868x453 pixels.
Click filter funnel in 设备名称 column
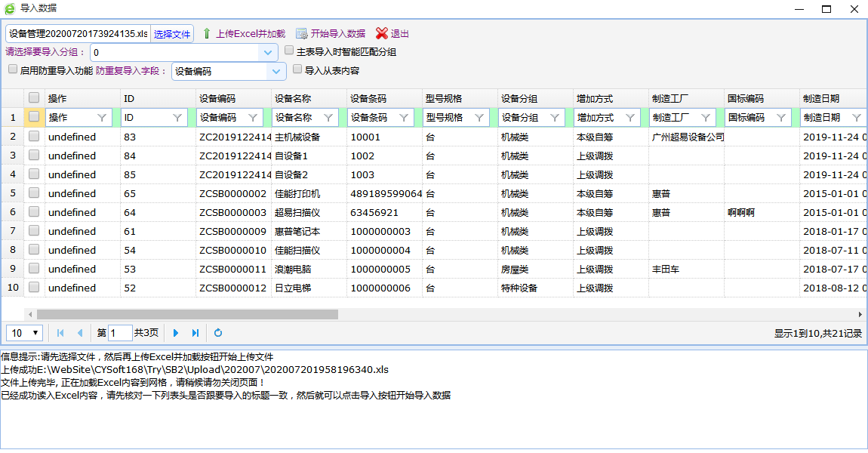pyautogui.click(x=328, y=118)
